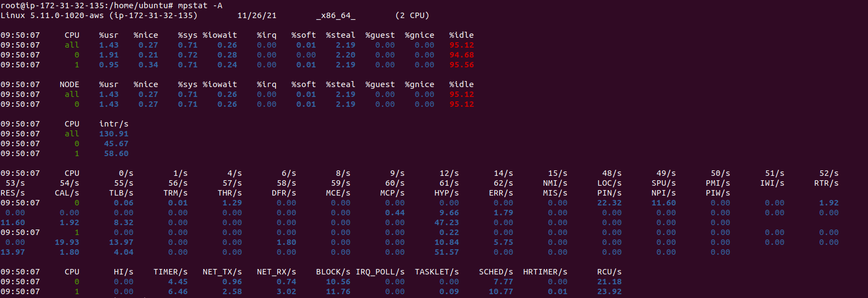Select the intr/s value '130.91'
The image size is (868, 298).
pos(114,134)
